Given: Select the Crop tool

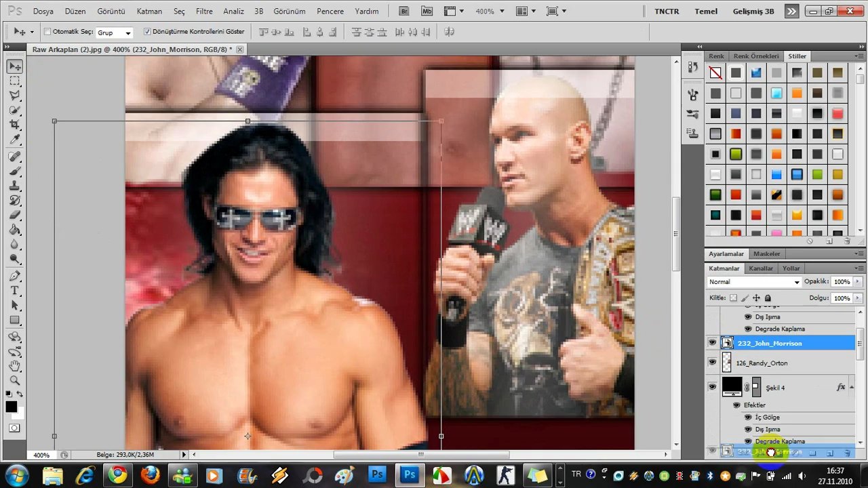Looking at the screenshot, I should (x=15, y=125).
